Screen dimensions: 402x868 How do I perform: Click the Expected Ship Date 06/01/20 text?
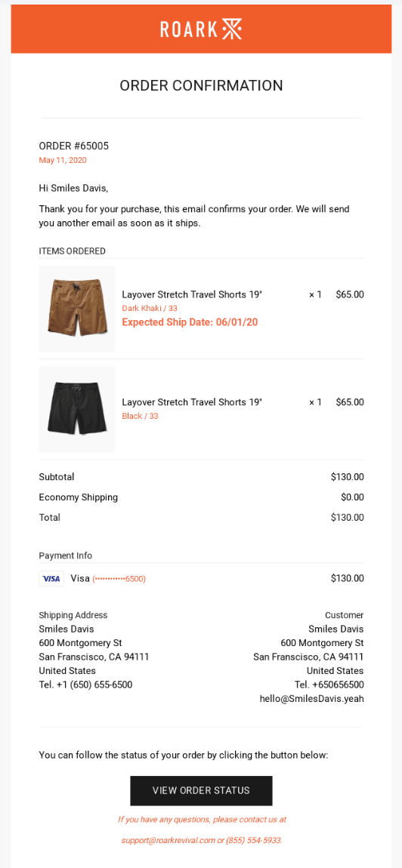pos(190,322)
